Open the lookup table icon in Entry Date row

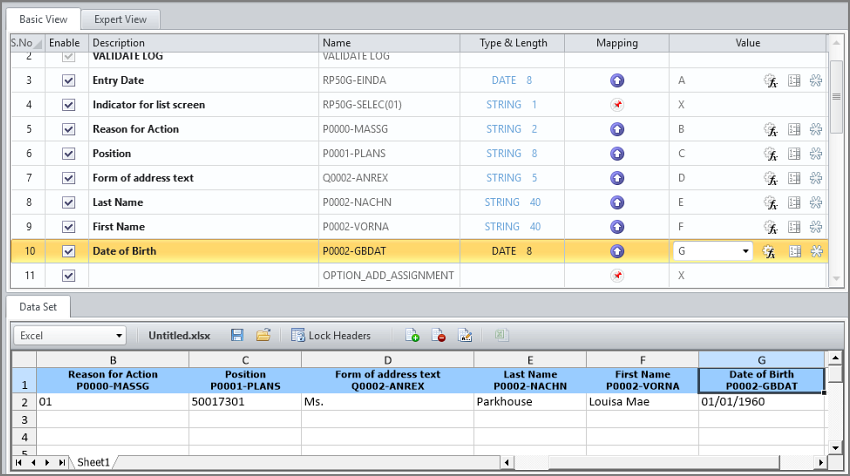coord(794,81)
